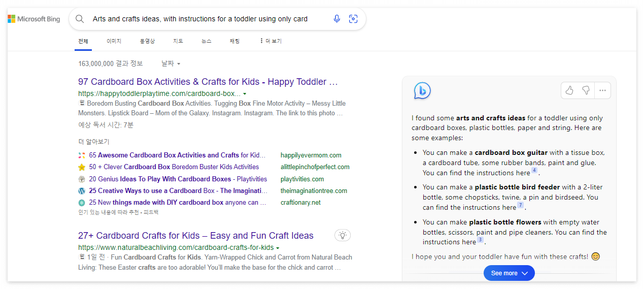The width and height of the screenshot is (644, 289).
Task: Click the happytoddlerplaytime.com URL
Action: (159, 94)
